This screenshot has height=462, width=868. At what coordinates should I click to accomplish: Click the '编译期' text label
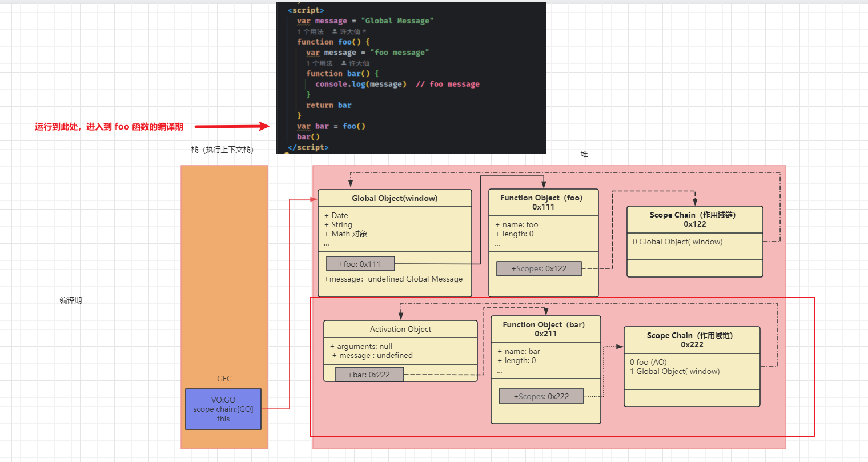tap(71, 300)
